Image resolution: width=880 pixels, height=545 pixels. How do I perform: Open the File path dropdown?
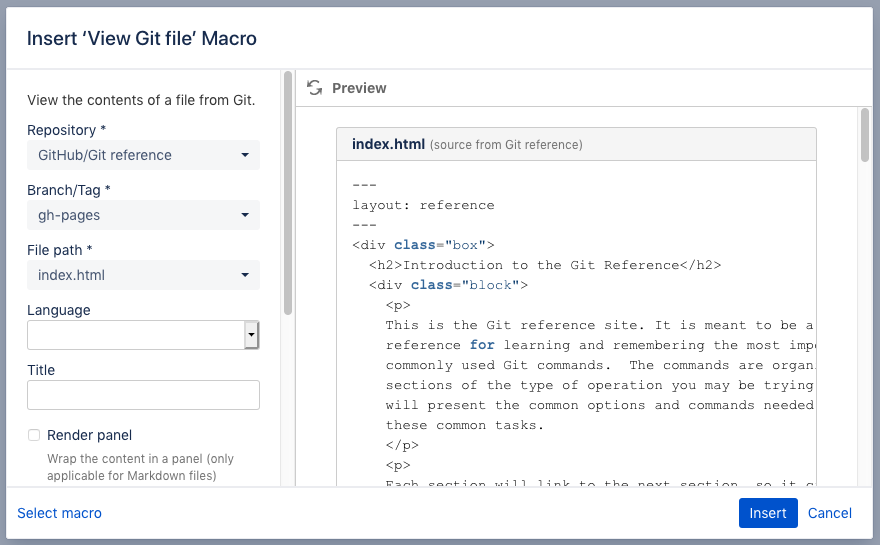143,275
